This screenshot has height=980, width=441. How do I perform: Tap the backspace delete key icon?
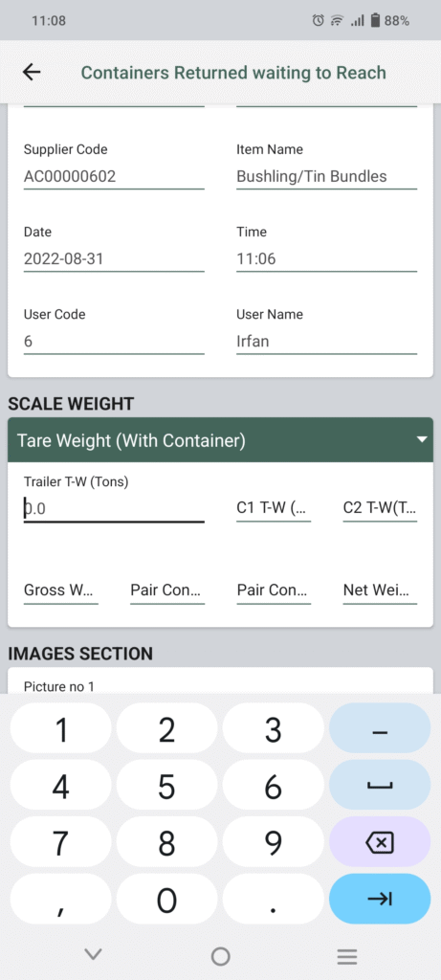click(x=380, y=844)
